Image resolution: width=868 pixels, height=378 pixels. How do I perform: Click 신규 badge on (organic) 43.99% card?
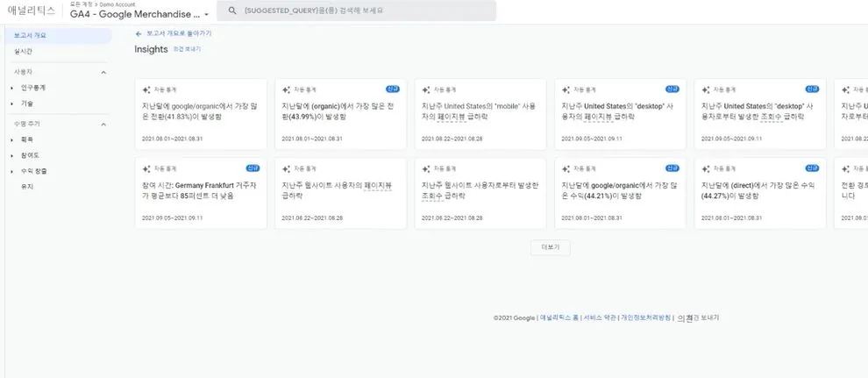point(393,89)
